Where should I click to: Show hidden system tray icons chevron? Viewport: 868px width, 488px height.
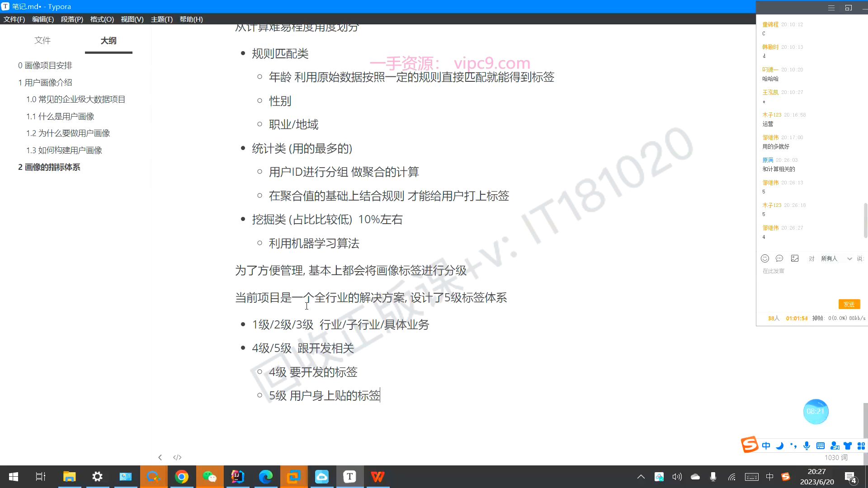[x=641, y=477]
